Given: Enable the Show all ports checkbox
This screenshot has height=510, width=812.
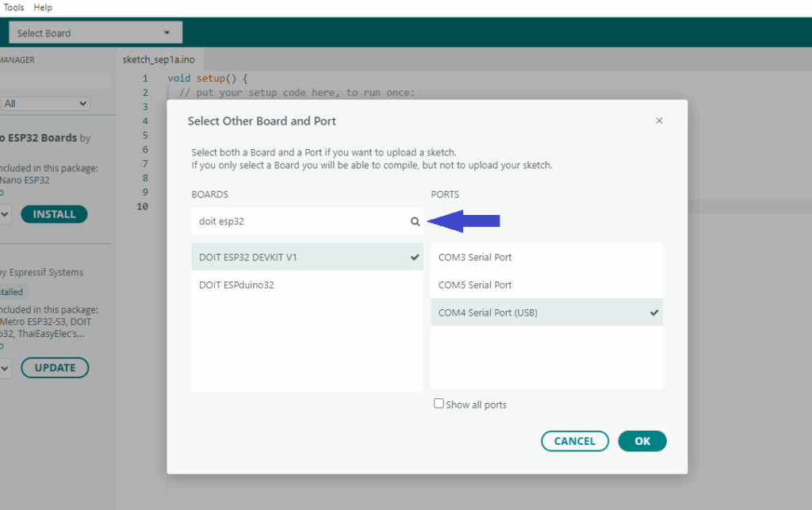Looking at the screenshot, I should click(x=439, y=404).
